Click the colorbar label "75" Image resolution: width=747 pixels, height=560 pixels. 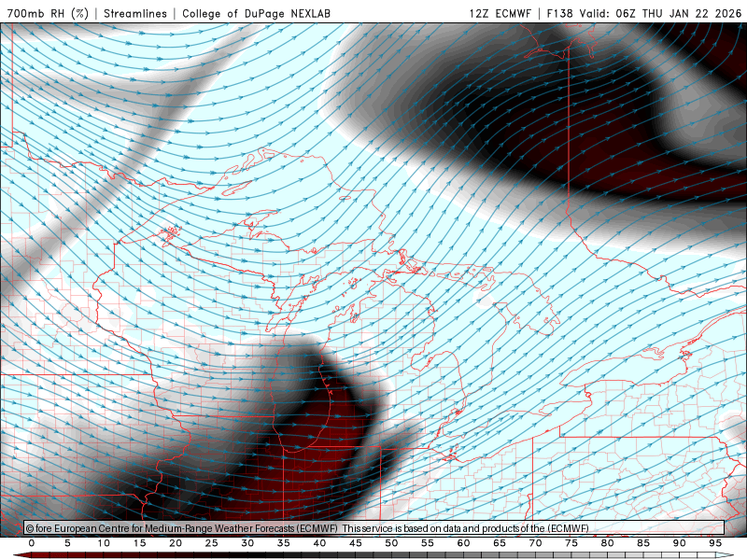point(571,543)
